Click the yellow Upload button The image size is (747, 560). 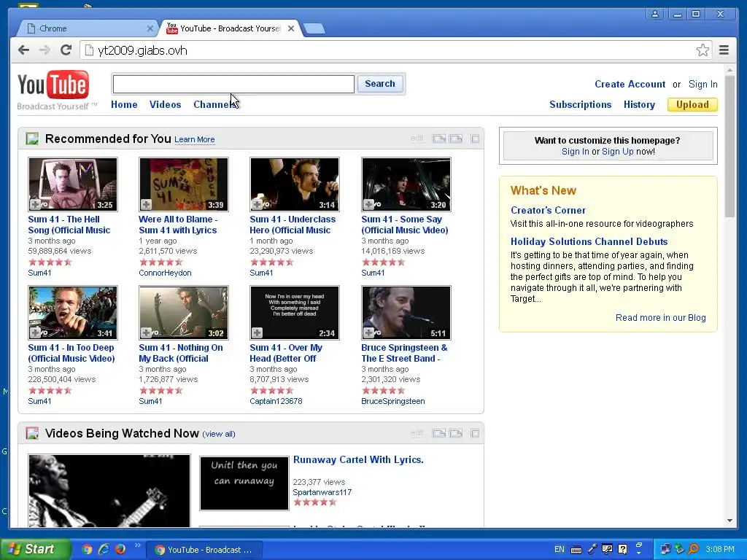(x=692, y=104)
